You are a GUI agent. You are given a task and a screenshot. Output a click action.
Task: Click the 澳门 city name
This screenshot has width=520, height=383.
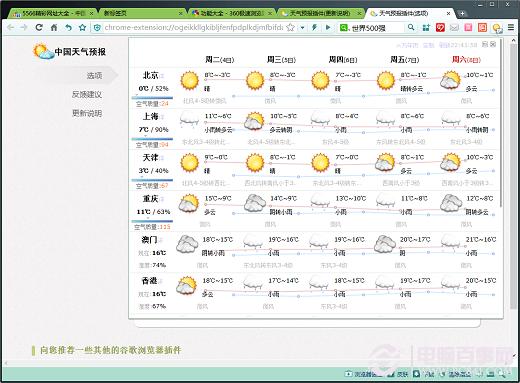(x=149, y=240)
